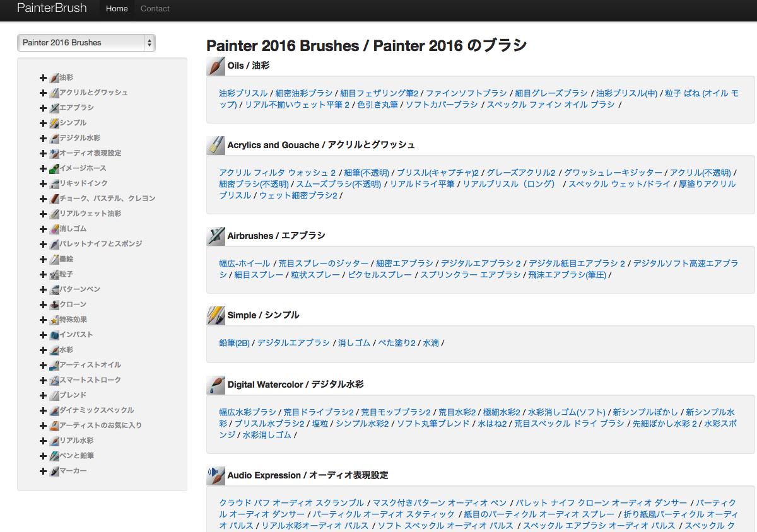The width and height of the screenshot is (757, 532).
Task: Click the シンプル pencil icon in sidebar
Action: point(54,123)
